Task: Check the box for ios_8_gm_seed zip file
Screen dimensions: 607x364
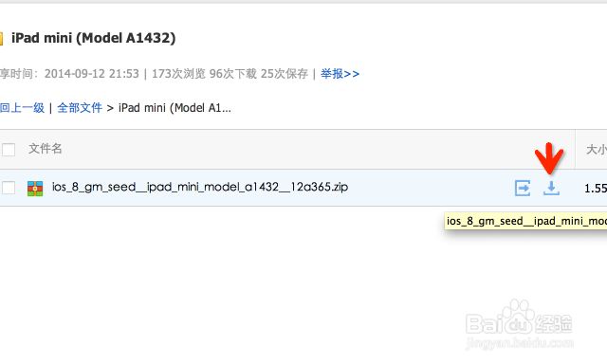Action: [x=9, y=188]
